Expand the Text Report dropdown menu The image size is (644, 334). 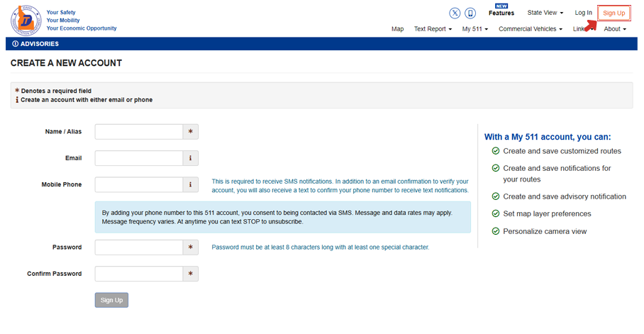point(433,29)
